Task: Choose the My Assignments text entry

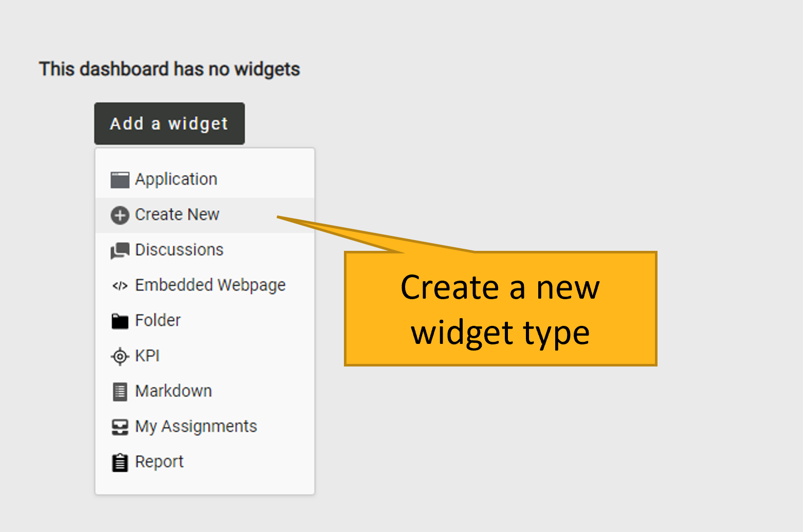Action: [x=195, y=426]
